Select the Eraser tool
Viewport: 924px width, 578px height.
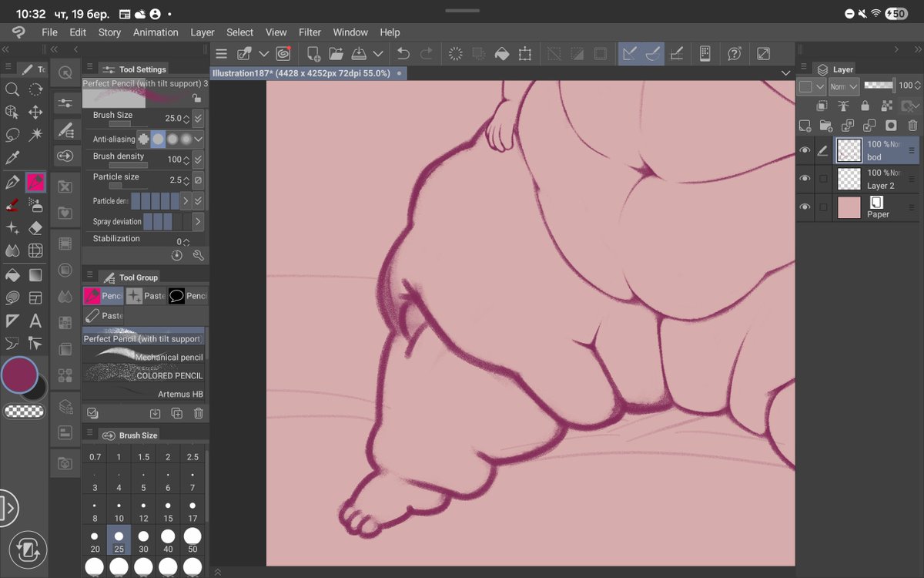pos(35,228)
